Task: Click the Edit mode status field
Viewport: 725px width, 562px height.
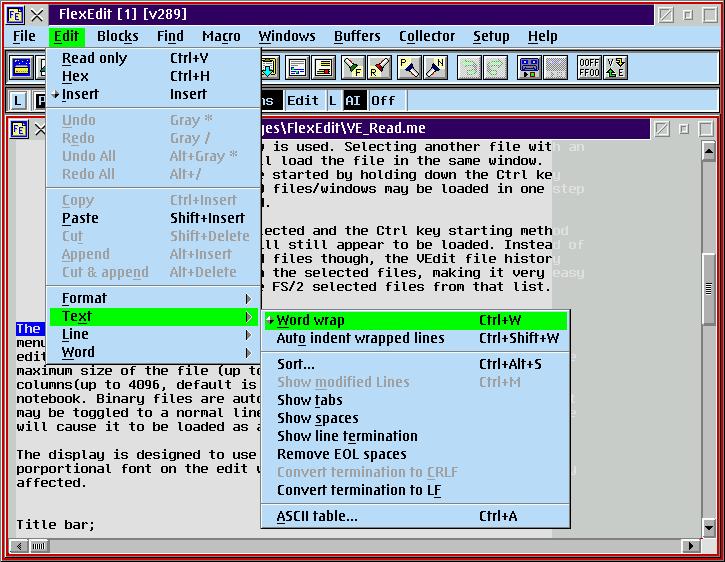Action: point(302,101)
